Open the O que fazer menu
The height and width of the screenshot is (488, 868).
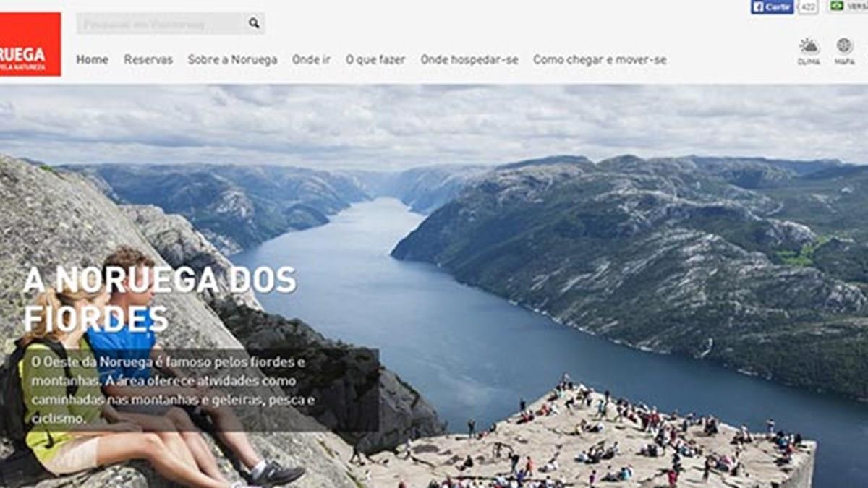coord(375,60)
